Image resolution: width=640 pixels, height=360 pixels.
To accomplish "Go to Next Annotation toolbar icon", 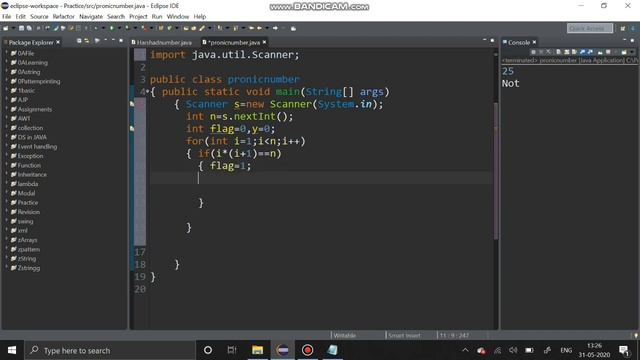I will tap(220, 28).
